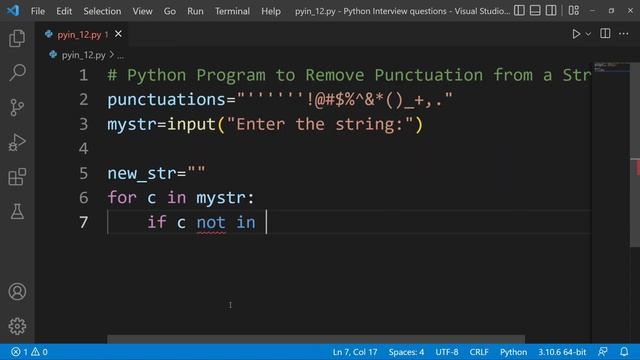Click the comment text on line 1

(x=349, y=76)
